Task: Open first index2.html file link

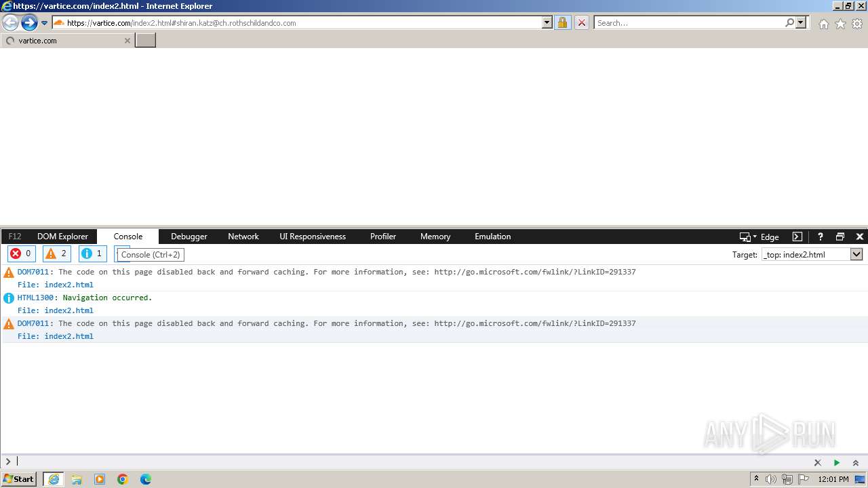Action: [x=68, y=285]
